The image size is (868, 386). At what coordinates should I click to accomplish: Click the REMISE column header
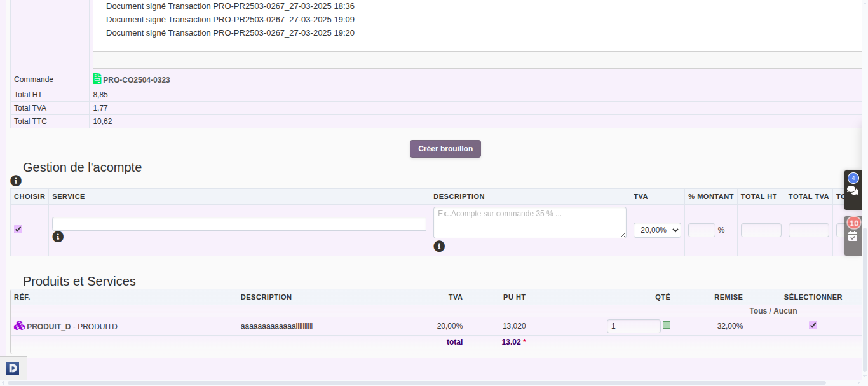point(728,297)
